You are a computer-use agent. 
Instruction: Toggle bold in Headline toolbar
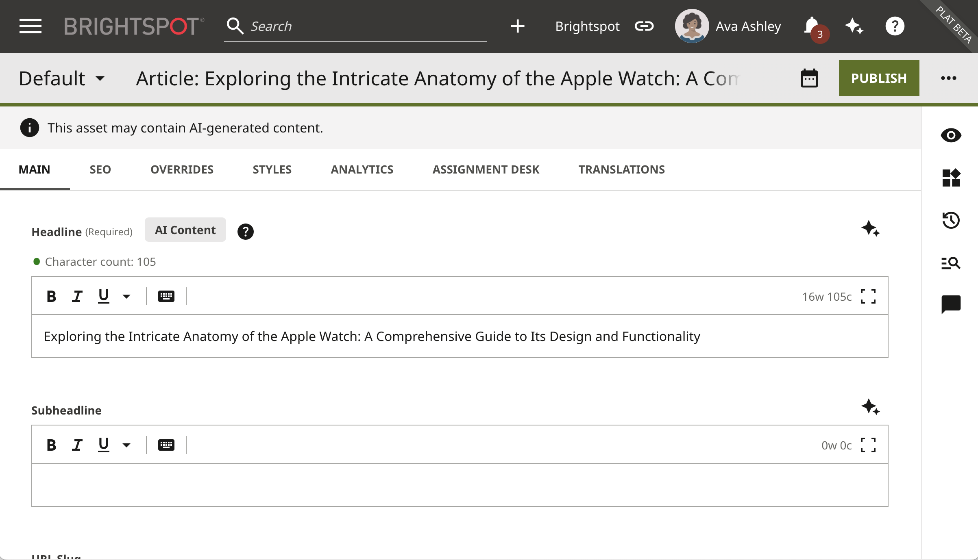pyautogui.click(x=51, y=296)
